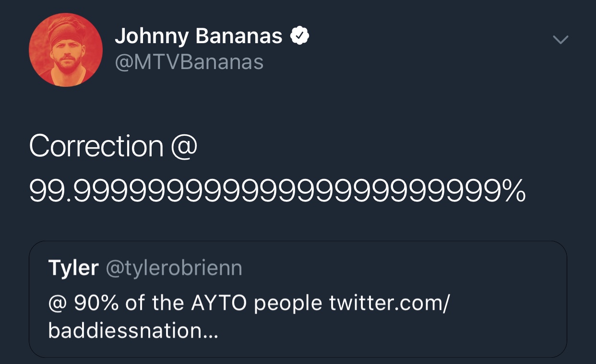The height and width of the screenshot is (364, 596).
Task: Click the word AYTO in quote
Action: point(219,303)
